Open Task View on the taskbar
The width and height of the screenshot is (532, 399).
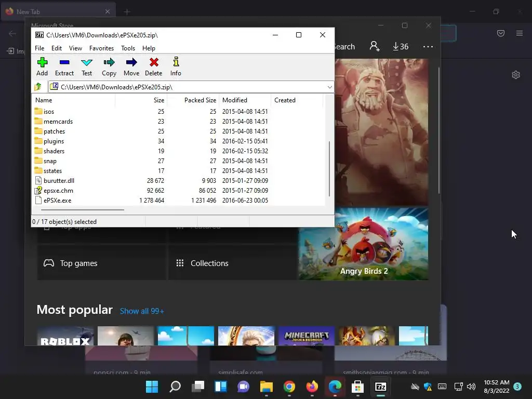(198, 387)
